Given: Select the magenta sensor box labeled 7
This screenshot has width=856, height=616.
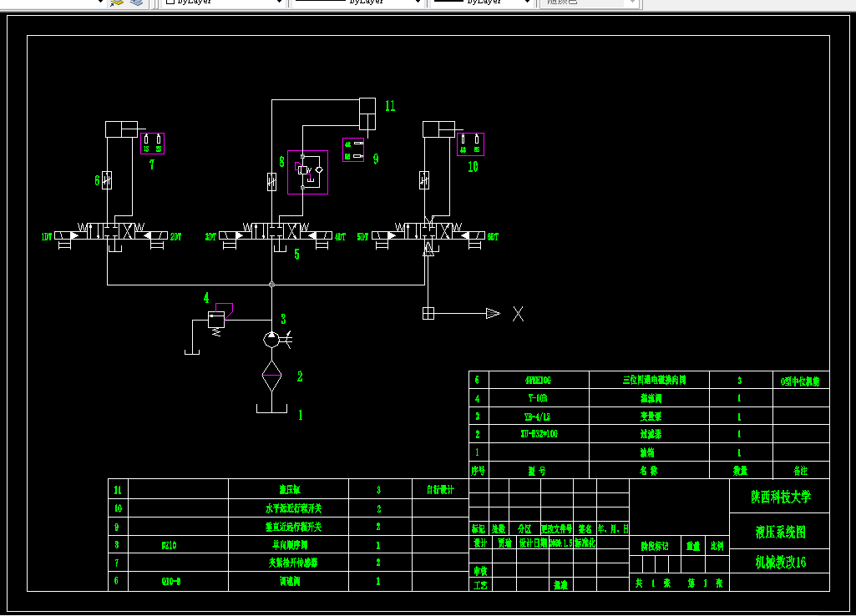Looking at the screenshot, I should tap(152, 144).
